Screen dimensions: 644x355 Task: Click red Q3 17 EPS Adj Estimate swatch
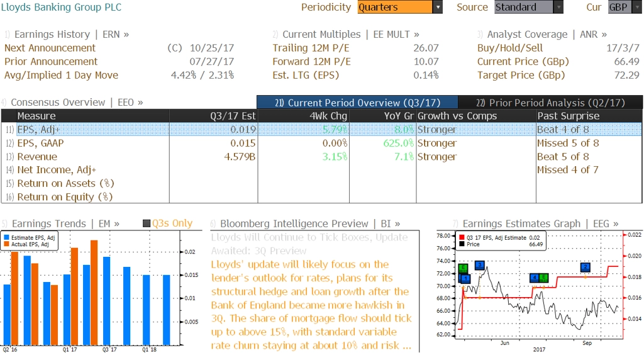tap(462, 237)
